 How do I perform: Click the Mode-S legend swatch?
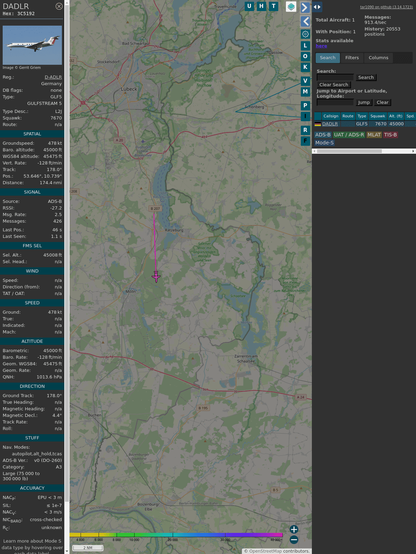324,143
